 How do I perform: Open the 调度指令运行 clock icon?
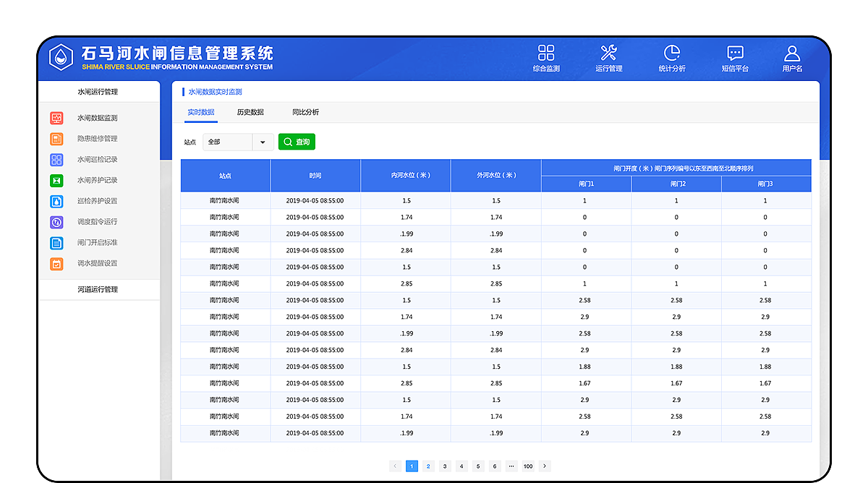pos(56,222)
